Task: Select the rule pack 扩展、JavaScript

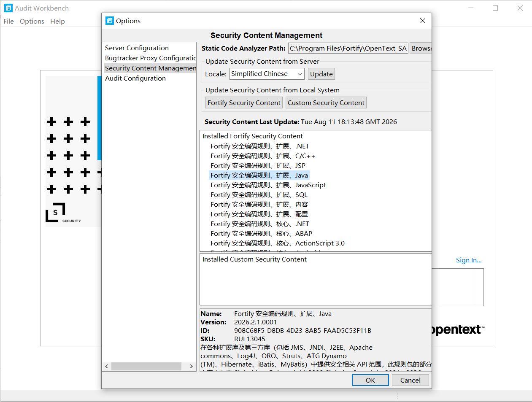Action: coord(268,185)
